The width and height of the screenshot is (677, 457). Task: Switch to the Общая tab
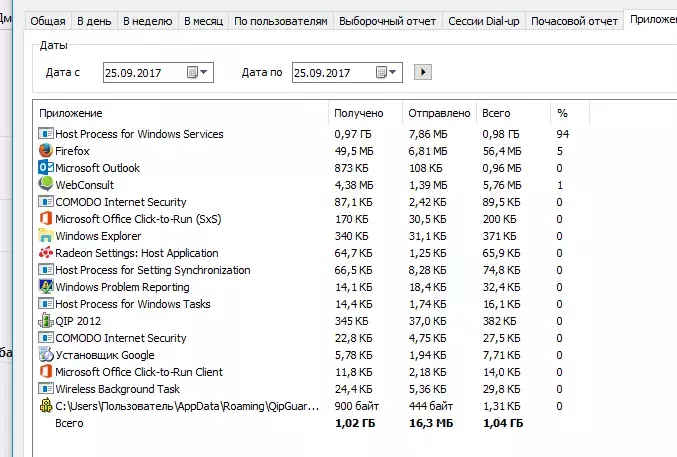(x=48, y=21)
